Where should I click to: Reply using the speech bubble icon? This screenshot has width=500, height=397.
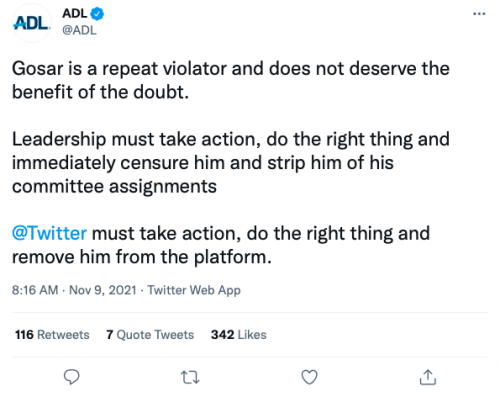tap(71, 377)
